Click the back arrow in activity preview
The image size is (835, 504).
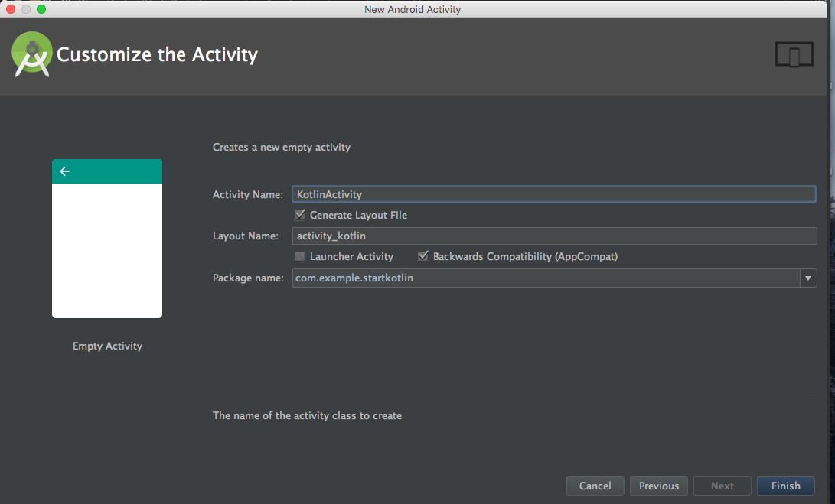click(65, 171)
